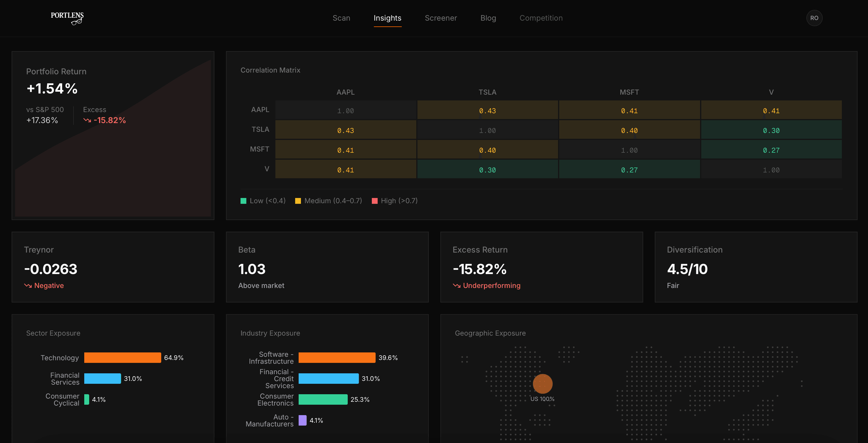Click the downtrend icon next to Negative
The height and width of the screenshot is (443, 868).
click(x=28, y=285)
